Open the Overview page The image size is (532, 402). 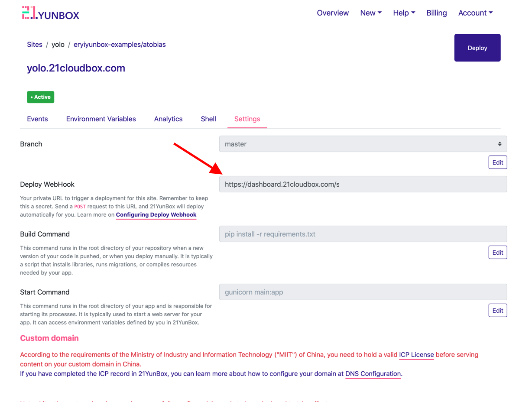[332, 13]
